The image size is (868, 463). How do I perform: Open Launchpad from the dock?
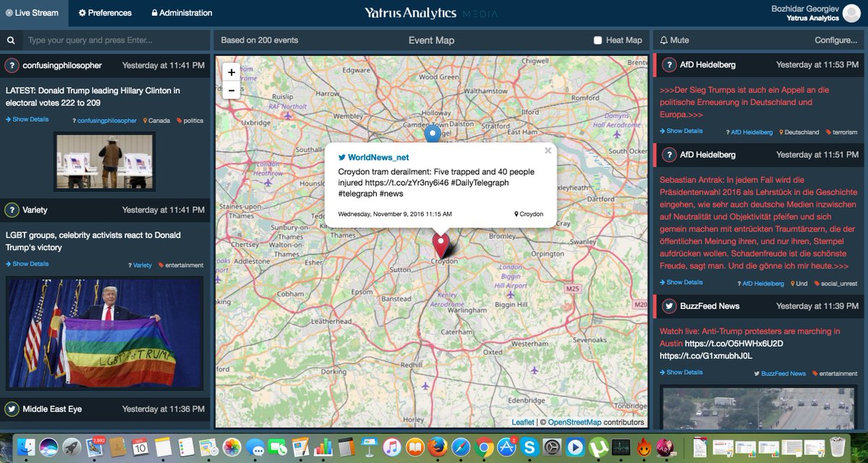click(72, 446)
